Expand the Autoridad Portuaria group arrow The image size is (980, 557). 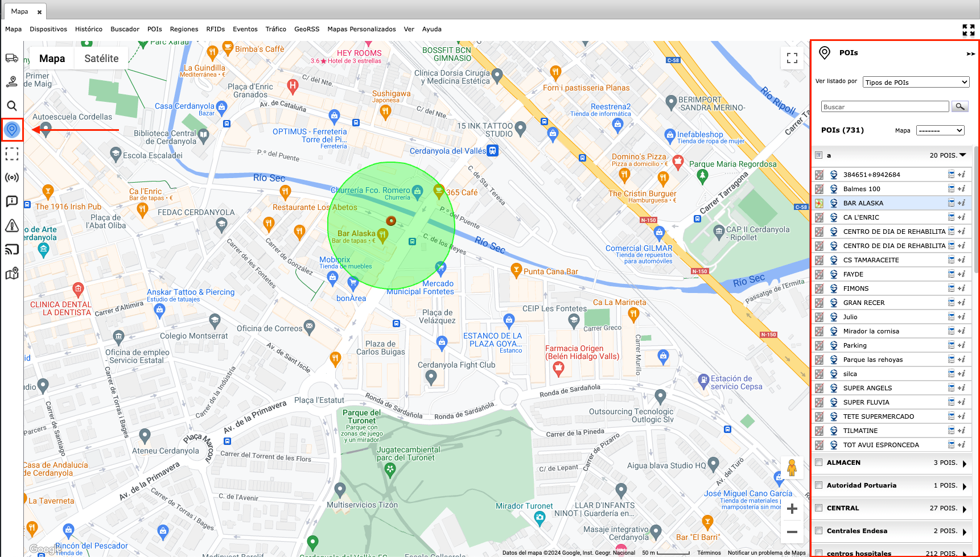pos(965,486)
